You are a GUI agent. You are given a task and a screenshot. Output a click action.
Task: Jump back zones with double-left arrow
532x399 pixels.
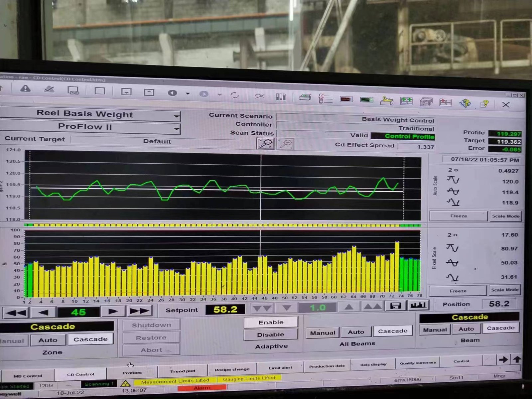(x=16, y=313)
